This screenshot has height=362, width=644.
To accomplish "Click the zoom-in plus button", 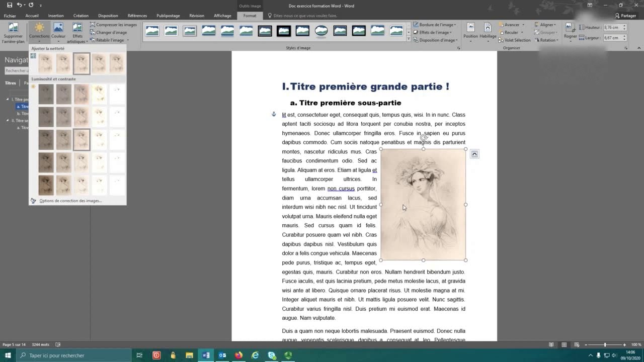I will [x=624, y=345].
